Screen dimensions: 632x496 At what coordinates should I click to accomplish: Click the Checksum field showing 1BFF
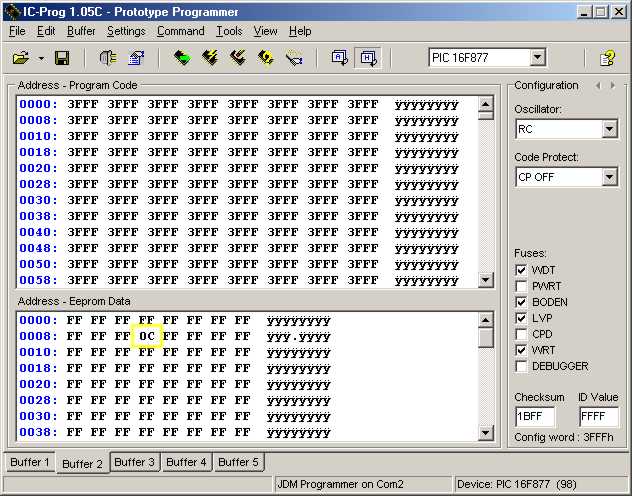click(x=534, y=416)
